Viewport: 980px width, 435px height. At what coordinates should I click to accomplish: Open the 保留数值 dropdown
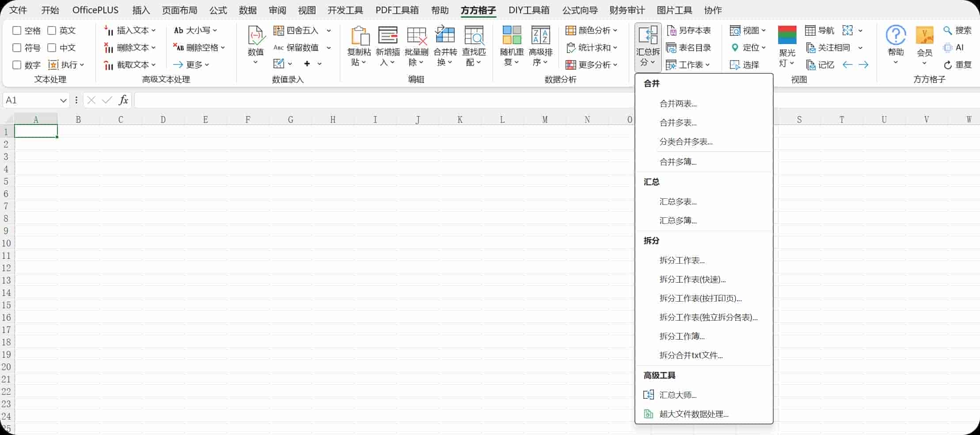[329, 47]
